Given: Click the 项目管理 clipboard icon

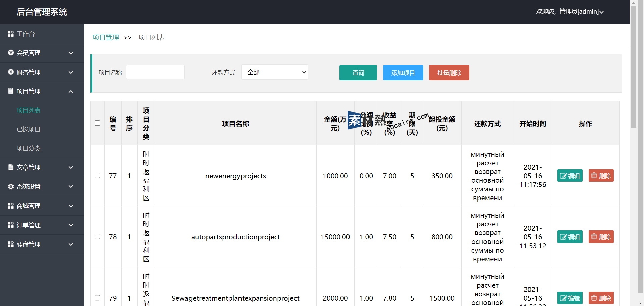Looking at the screenshot, I should 11,91.
